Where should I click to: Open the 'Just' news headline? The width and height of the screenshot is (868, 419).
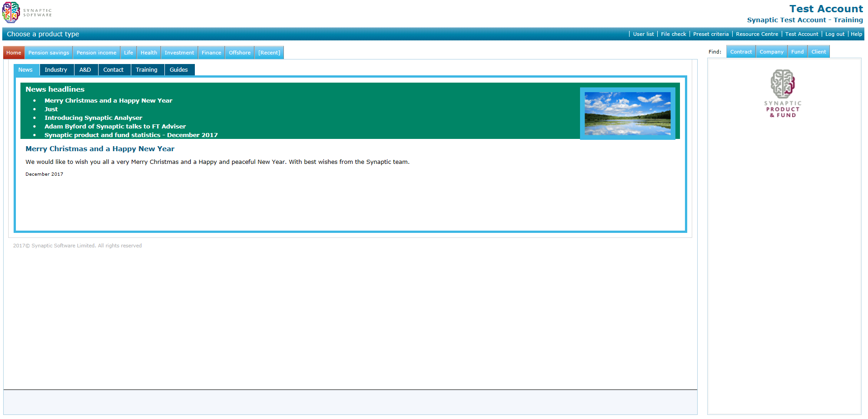point(51,109)
